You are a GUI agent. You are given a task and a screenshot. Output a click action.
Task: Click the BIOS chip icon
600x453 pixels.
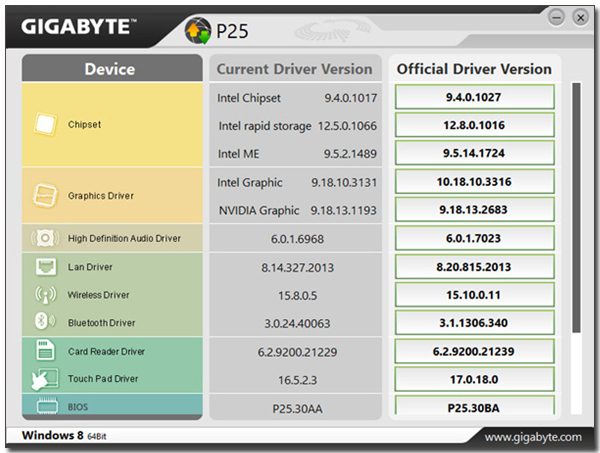(45, 406)
